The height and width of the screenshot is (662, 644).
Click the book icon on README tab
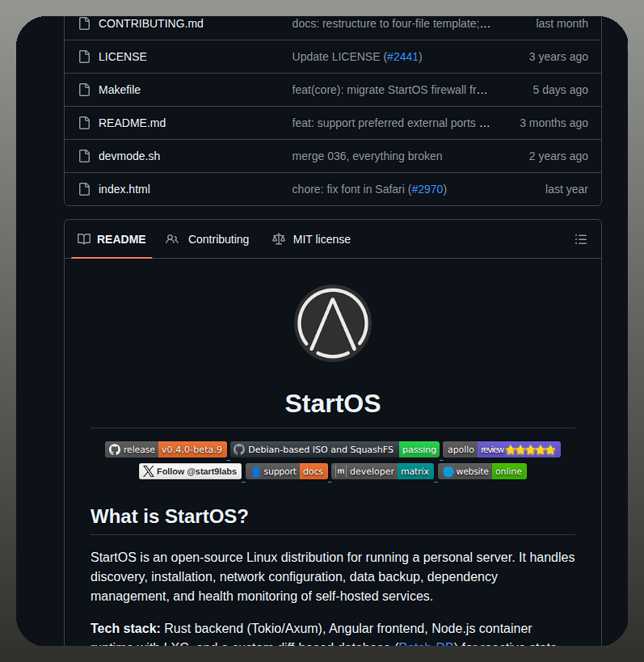tap(84, 239)
